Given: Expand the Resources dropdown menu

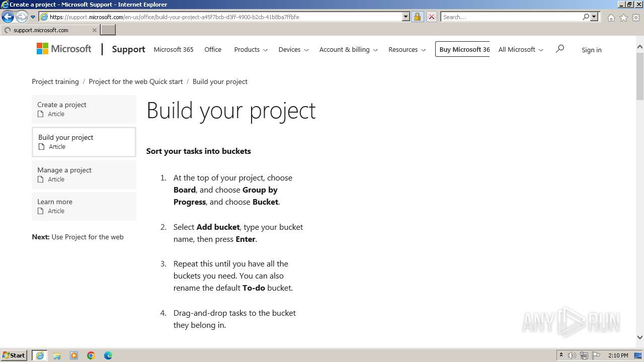Looking at the screenshot, I should click(407, 49).
